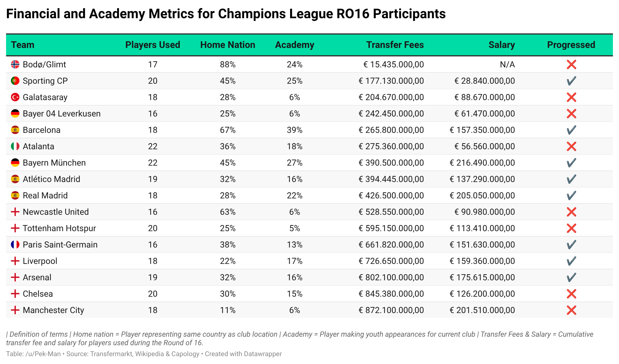The image size is (619, 364).
Task: Click the Home Nation column header
Action: (228, 45)
